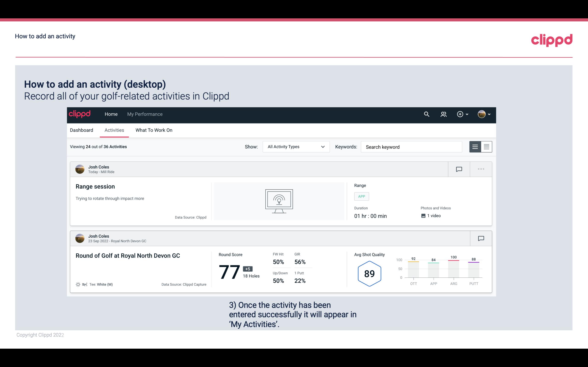This screenshot has height=367, width=588.
Task: Open the connections people icon
Action: [x=443, y=114]
